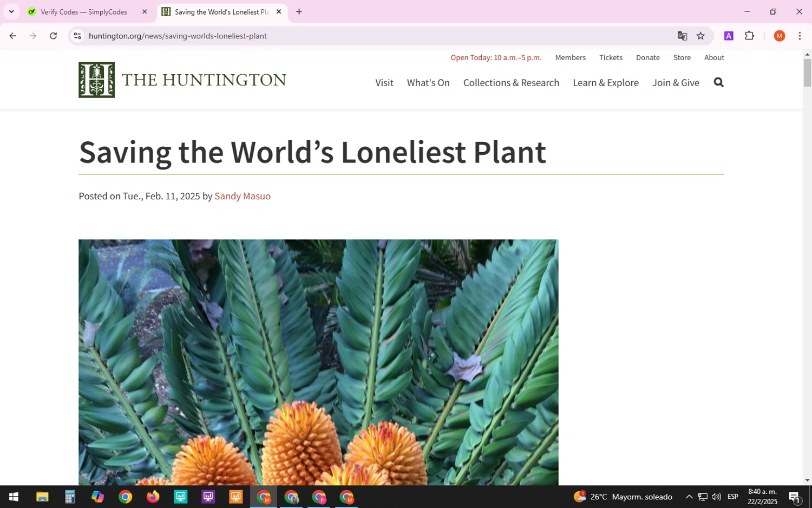
Task: Click the article title heading
Action: point(312,152)
